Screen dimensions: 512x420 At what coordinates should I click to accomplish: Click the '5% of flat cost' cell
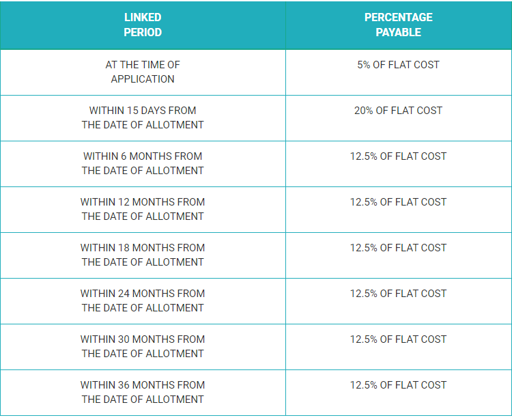(x=398, y=65)
